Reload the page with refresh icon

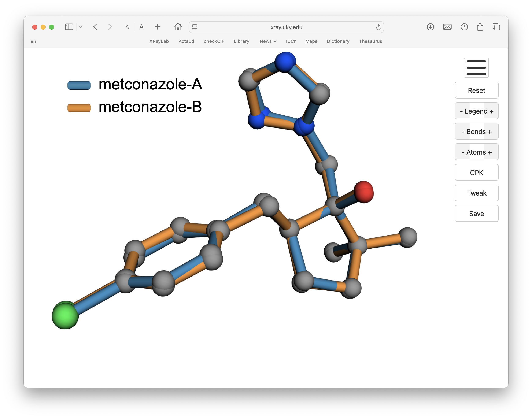click(378, 27)
